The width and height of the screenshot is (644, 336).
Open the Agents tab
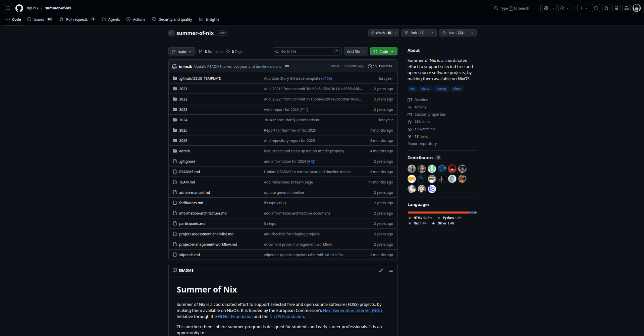(111, 19)
